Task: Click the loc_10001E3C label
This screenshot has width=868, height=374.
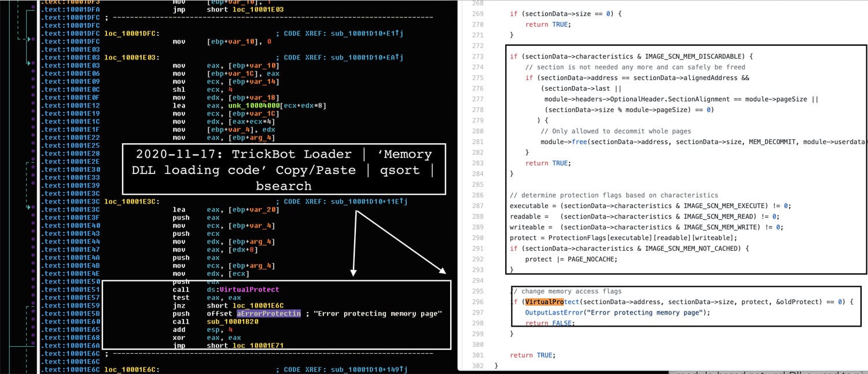Action: point(133,201)
